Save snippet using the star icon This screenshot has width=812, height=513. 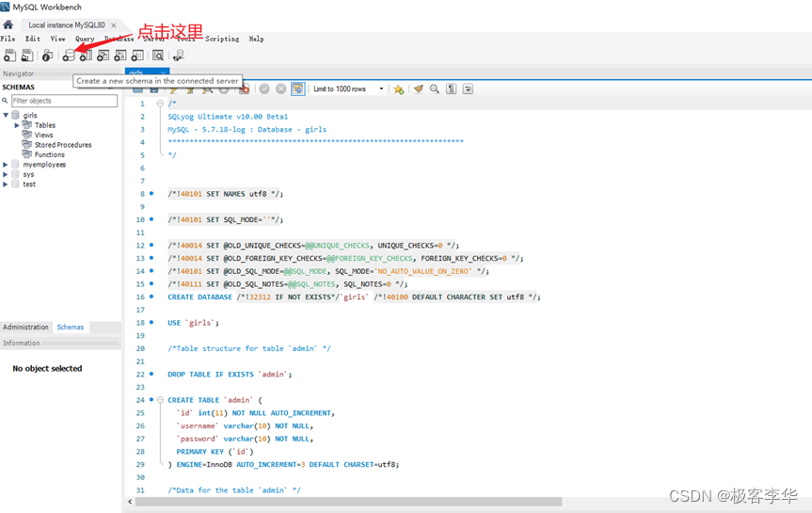[398, 89]
